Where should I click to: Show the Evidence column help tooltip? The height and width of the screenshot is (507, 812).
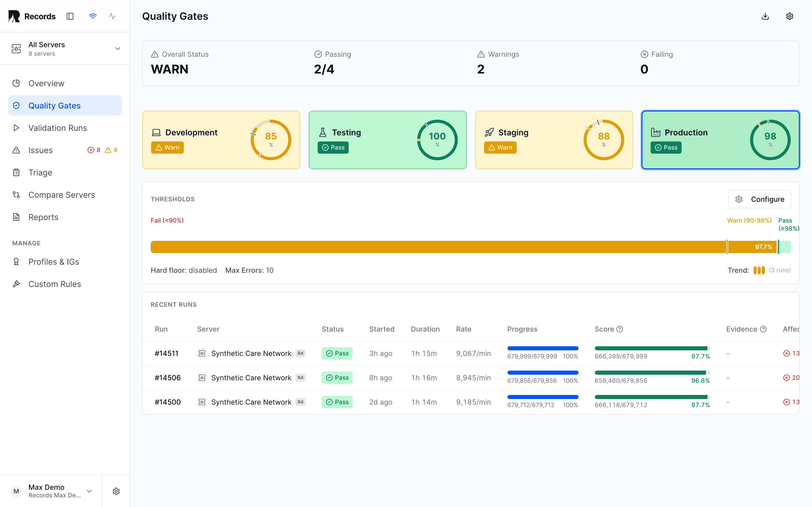[x=763, y=329]
